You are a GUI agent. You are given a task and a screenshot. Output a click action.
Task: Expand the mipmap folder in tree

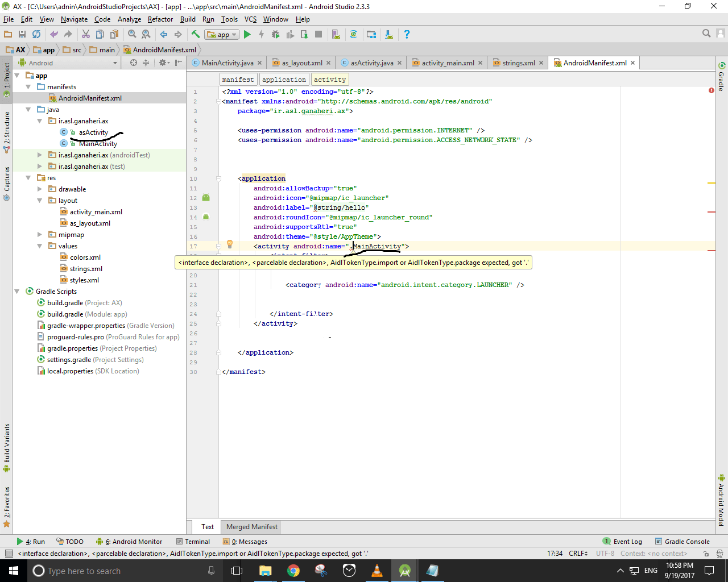(39, 235)
